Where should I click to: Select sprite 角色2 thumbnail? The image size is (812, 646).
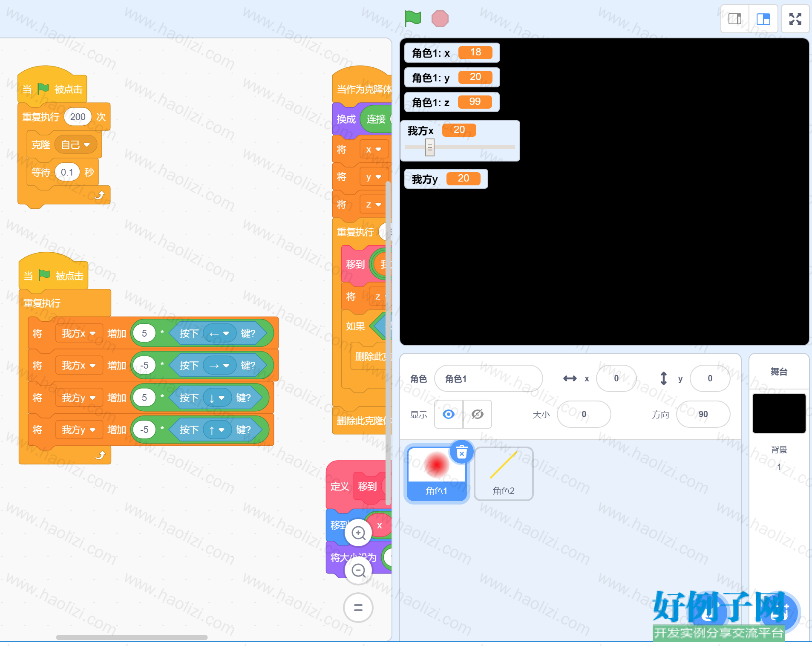[x=504, y=474]
